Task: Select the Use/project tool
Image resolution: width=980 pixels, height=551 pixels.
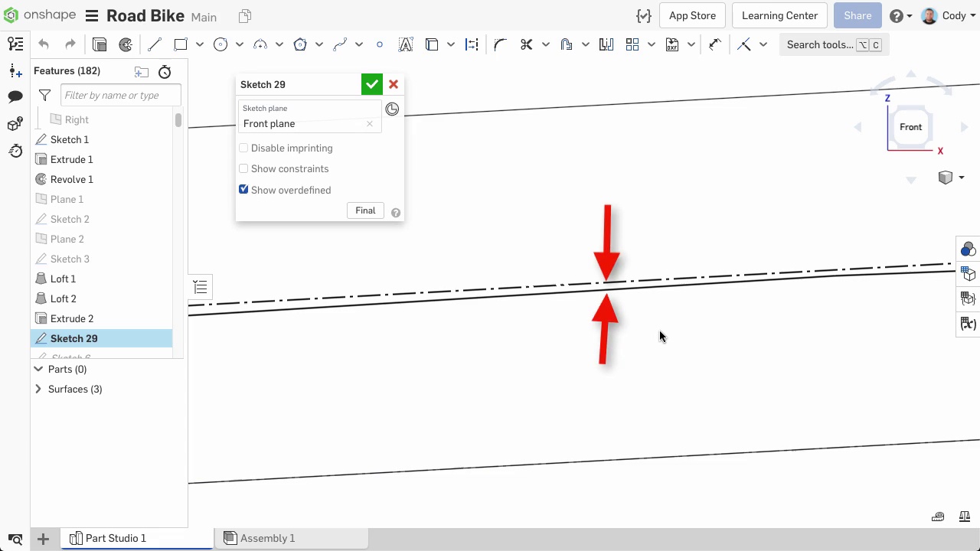Action: (432, 45)
